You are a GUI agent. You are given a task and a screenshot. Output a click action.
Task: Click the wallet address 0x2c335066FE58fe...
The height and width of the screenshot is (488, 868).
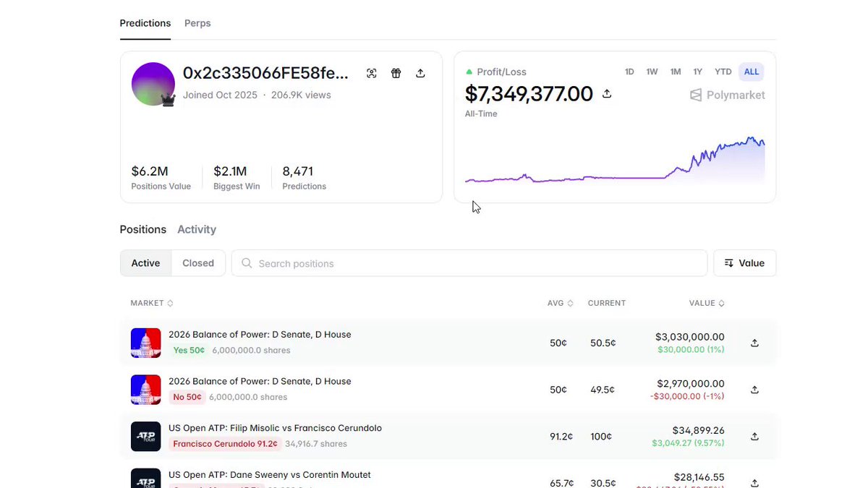265,73
